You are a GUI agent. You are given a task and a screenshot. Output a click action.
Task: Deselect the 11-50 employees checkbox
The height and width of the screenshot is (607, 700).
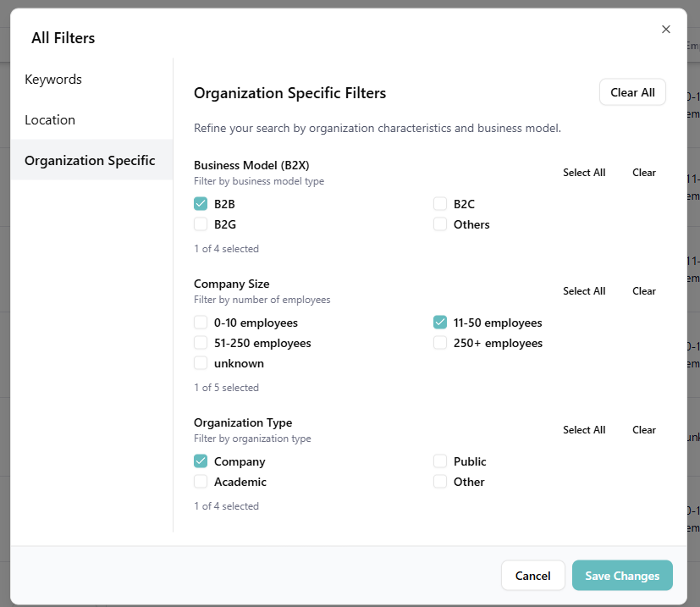(x=440, y=323)
